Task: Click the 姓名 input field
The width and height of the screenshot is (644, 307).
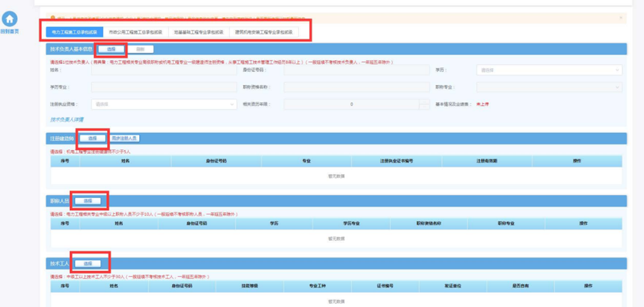Action: pos(164,70)
